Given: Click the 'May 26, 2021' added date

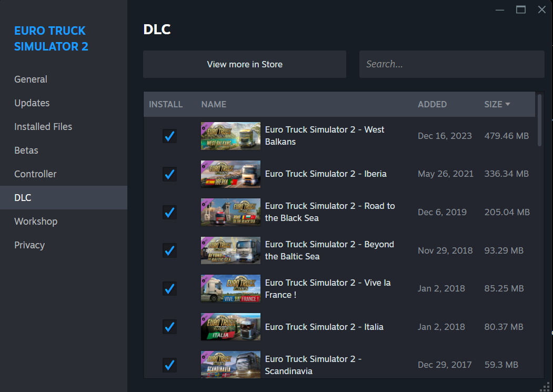Looking at the screenshot, I should click(x=446, y=174).
